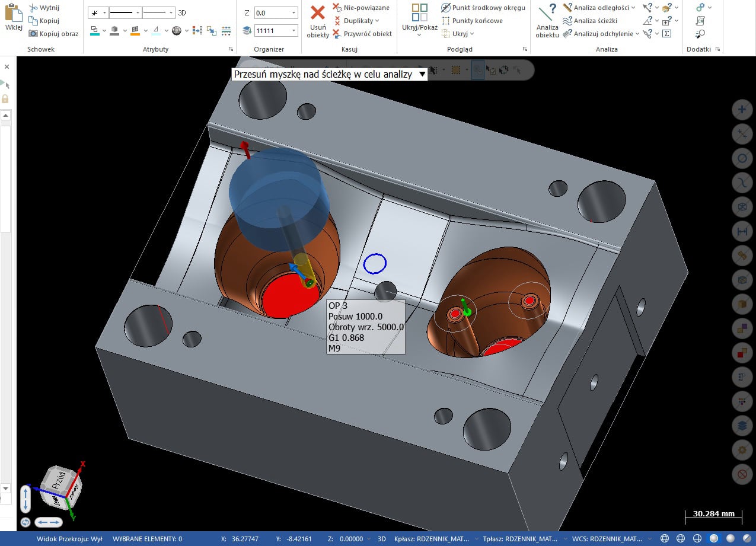Toggle 3D mode in the status bar
Image resolution: width=756 pixels, height=546 pixels.
[382, 539]
